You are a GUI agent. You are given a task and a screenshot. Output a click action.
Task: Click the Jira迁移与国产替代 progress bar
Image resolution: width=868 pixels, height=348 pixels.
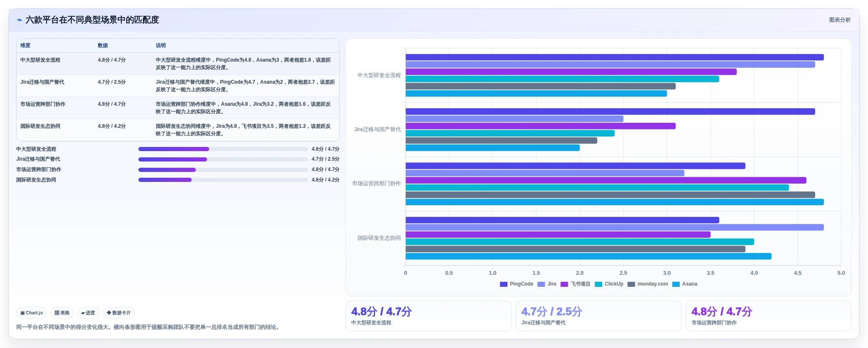pos(223,159)
